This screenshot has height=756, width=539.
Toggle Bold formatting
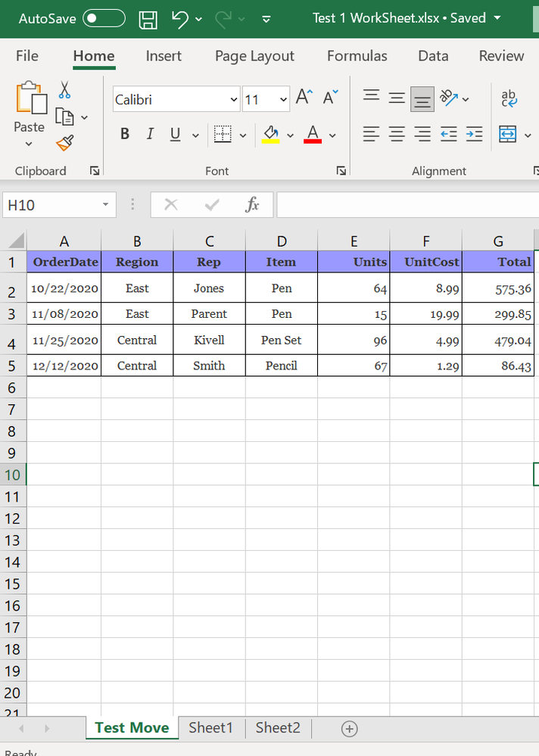pyautogui.click(x=125, y=134)
